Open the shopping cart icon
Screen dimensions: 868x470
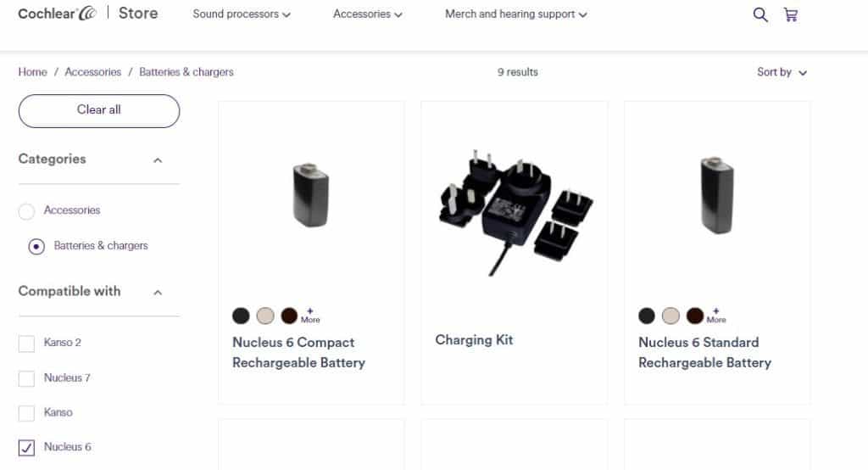tap(791, 14)
